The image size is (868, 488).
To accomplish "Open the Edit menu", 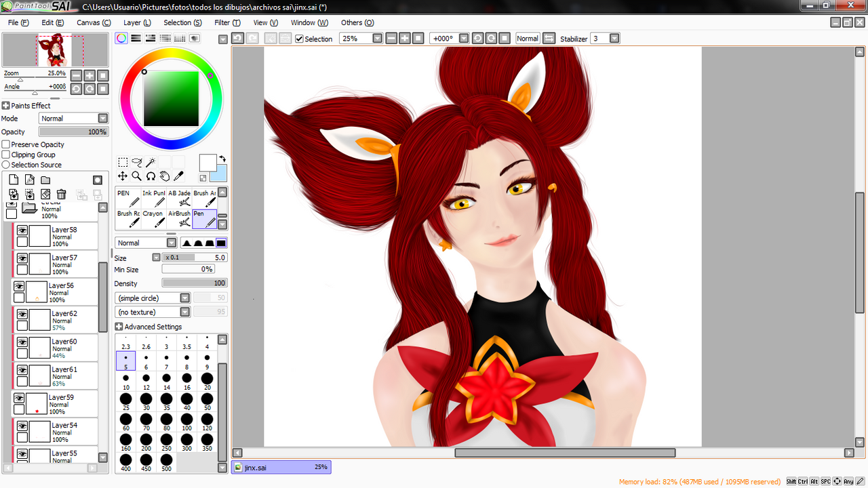I will (x=53, y=22).
